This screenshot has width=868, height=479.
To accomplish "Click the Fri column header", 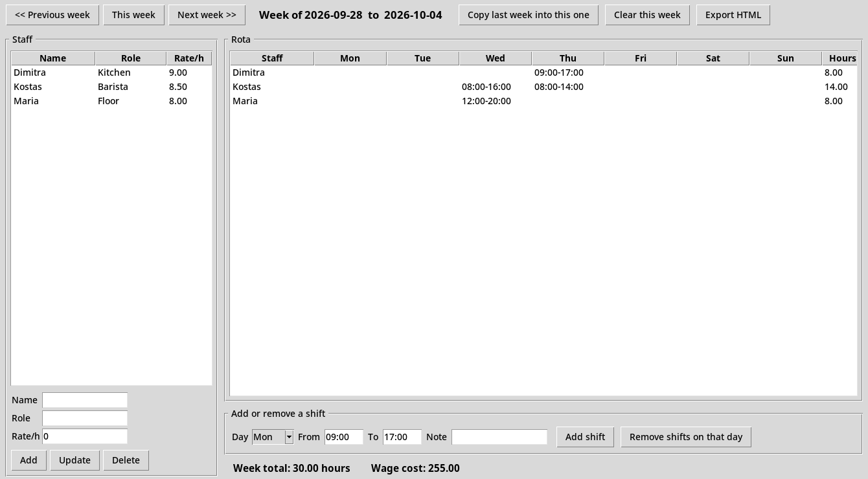I will 641,58.
